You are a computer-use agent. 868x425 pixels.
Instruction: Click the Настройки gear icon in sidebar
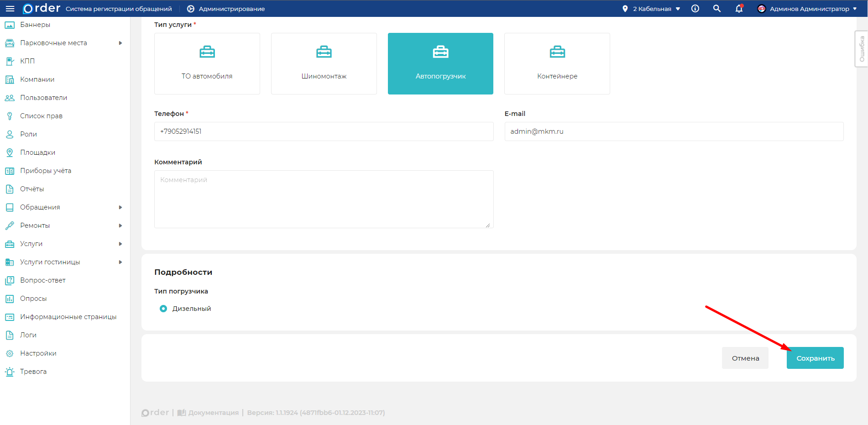(10, 353)
